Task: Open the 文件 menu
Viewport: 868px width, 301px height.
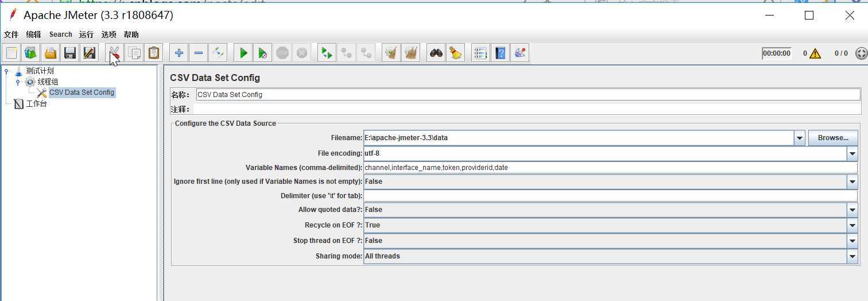Action: coord(11,34)
